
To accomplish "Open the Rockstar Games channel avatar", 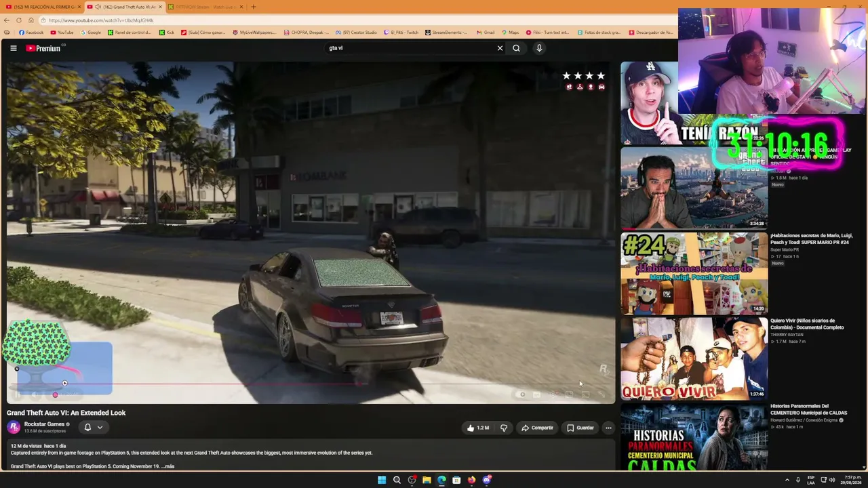I will coord(13,427).
